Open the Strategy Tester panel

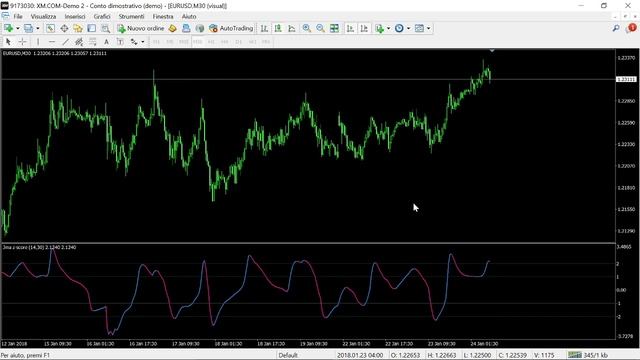105,28
